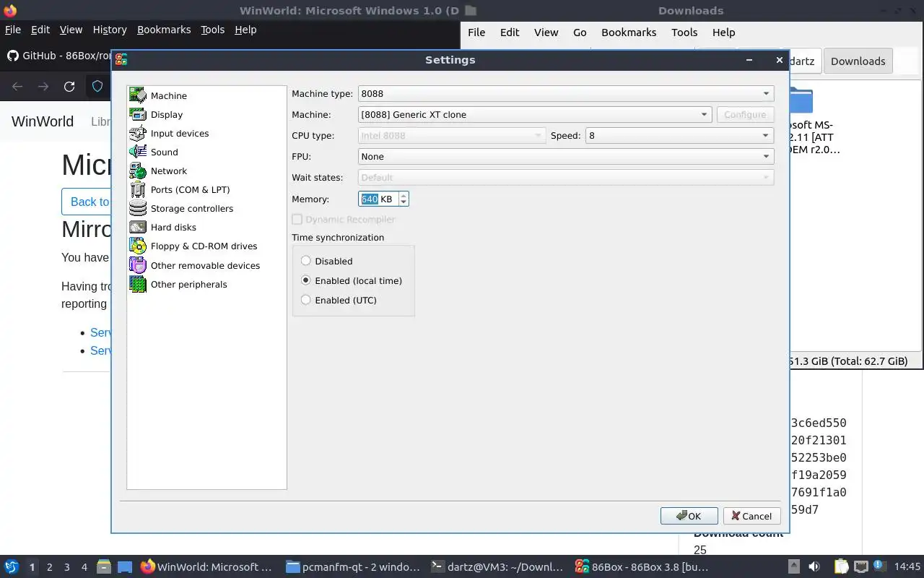Viewport: 924px width, 578px height.
Task: Decrease Memory with the down stepper arrow
Action: click(x=404, y=202)
